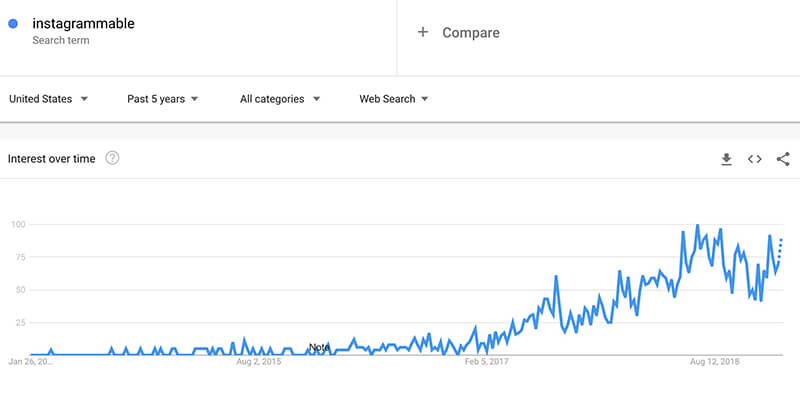This screenshot has height=393, width=800.
Task: Click the blue instagrammable color dot
Action: (x=13, y=23)
